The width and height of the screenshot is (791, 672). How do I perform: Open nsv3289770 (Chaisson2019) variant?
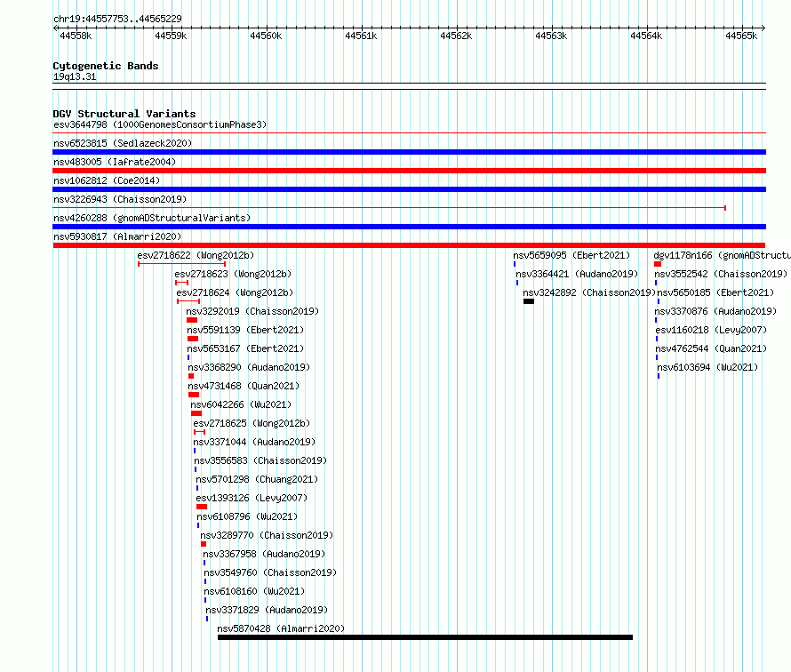267,535
